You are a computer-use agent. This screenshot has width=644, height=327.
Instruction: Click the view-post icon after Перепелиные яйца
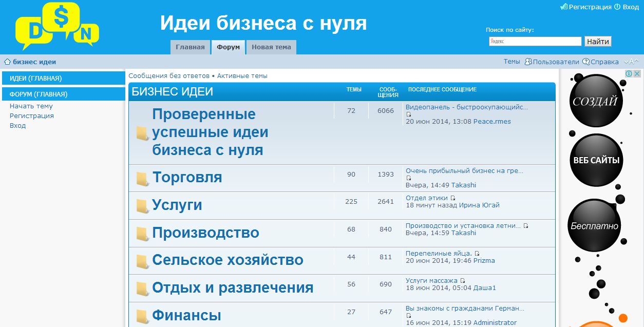(x=477, y=254)
